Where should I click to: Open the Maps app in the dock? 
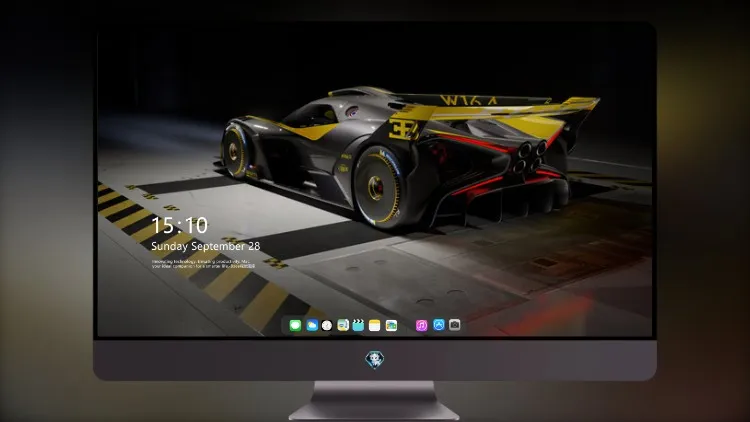click(343, 325)
